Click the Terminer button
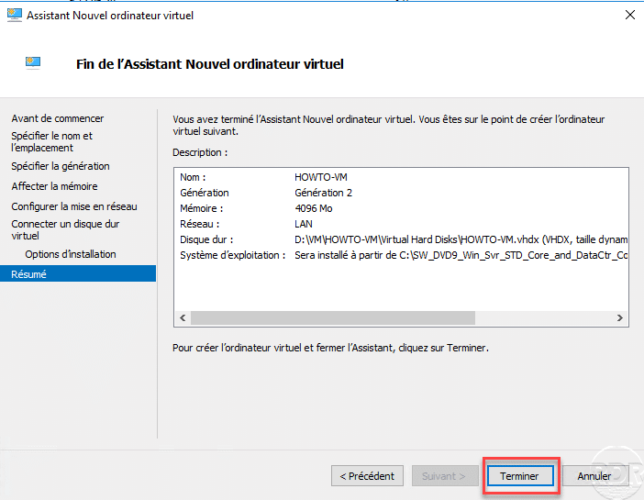 coord(520,476)
